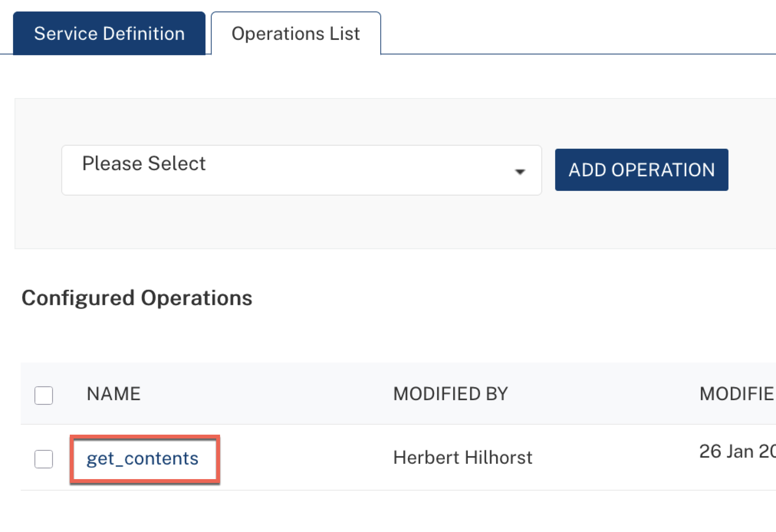The height and width of the screenshot is (532, 776).
Task: Click the dropdown caret arrow icon
Action: [x=520, y=171]
